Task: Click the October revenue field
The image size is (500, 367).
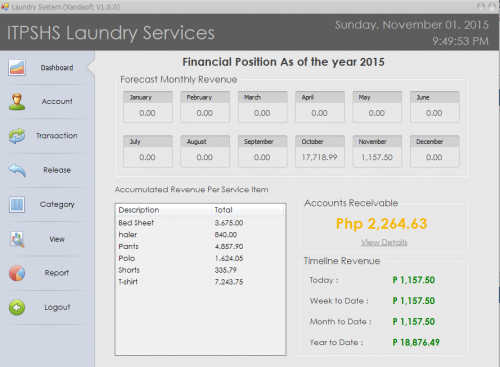Action: pyautogui.click(x=320, y=157)
